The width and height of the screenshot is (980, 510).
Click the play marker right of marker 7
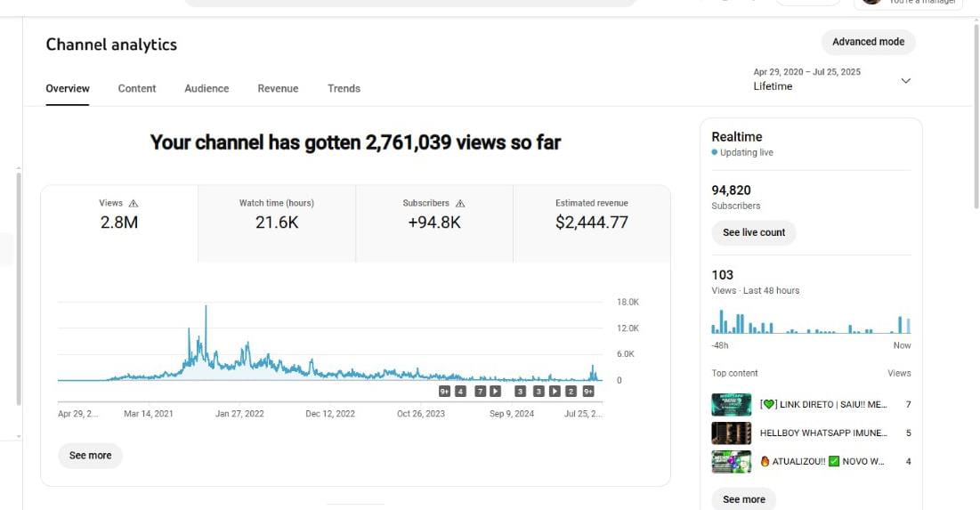click(496, 391)
